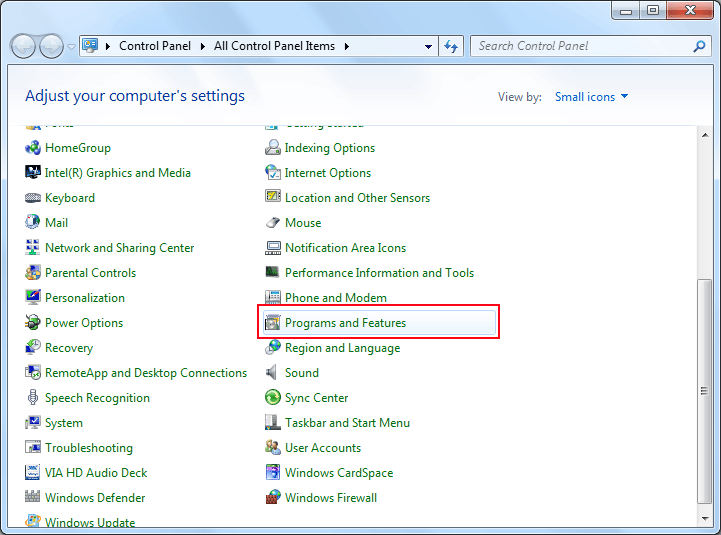The height and width of the screenshot is (535, 721).
Task: Click the Windows Defender icon
Action: tap(33, 497)
